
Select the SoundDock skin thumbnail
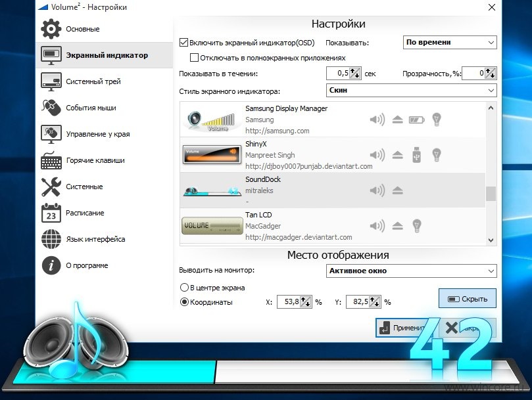tap(212, 191)
